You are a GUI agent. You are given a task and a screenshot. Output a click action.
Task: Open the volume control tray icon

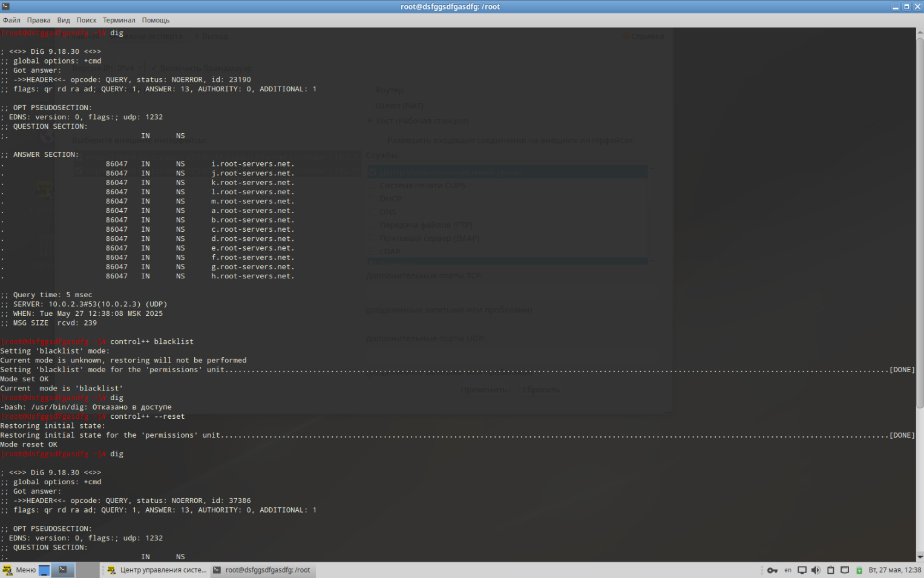click(816, 570)
